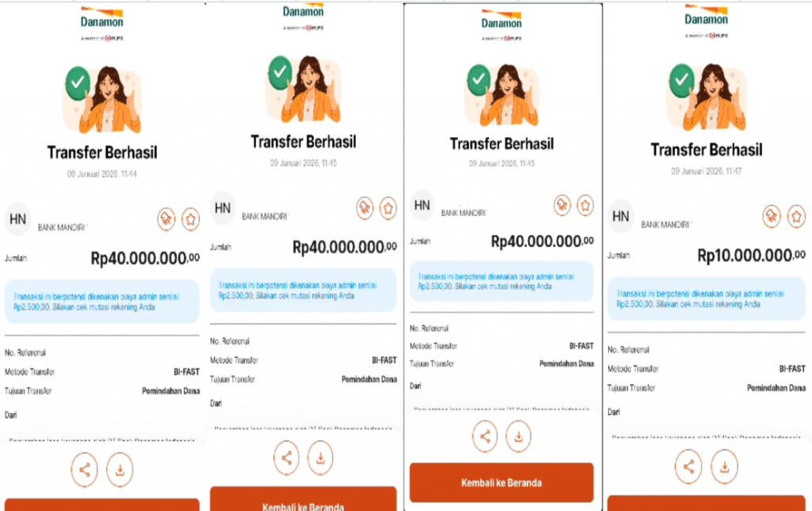Viewport: 812px width, 511px height.
Task: Tap the star favorite icon on the 11:44 receipt
Action: click(x=190, y=219)
